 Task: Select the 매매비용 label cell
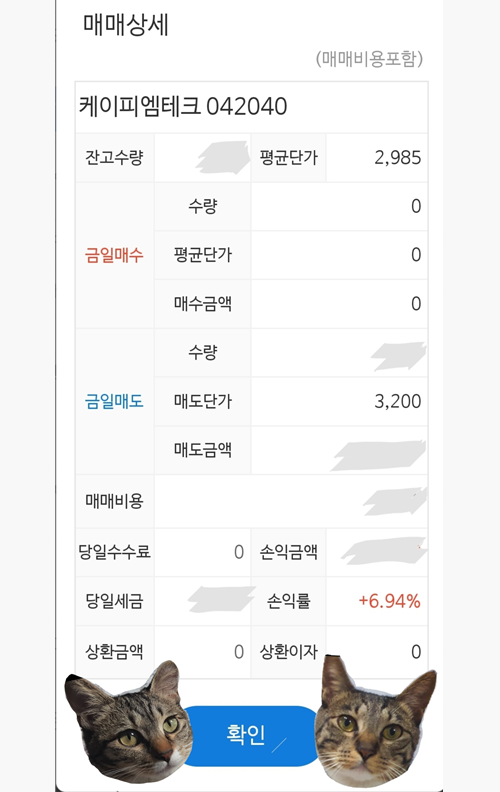click(115, 501)
